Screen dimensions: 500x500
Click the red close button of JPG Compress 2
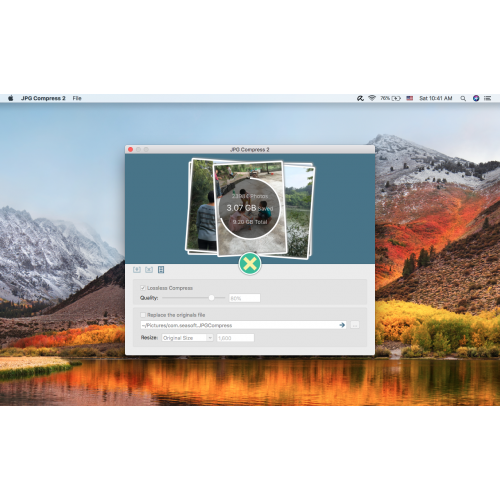pyautogui.click(x=131, y=149)
